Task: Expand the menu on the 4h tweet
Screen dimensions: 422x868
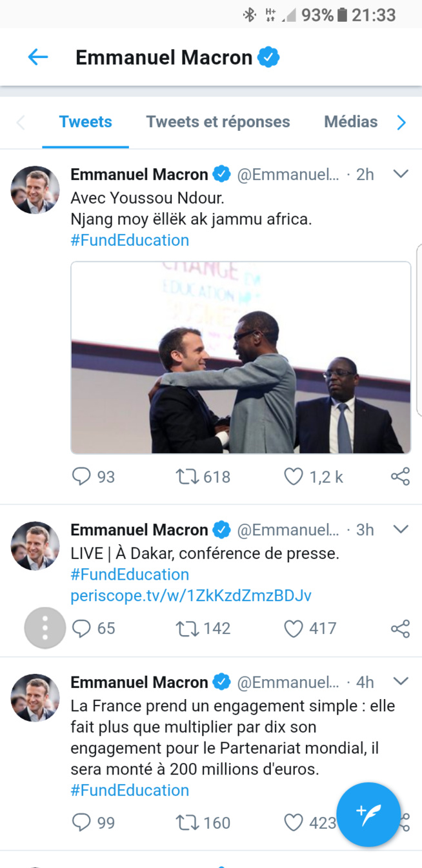Action: pyautogui.click(x=401, y=681)
